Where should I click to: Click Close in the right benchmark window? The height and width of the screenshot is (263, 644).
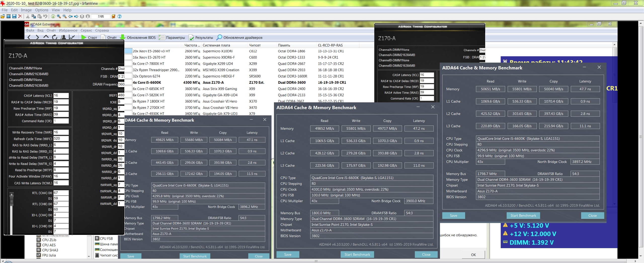click(x=592, y=215)
